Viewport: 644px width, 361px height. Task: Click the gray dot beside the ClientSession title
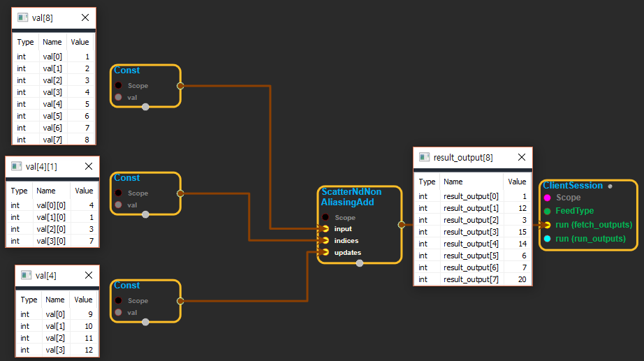[x=610, y=186]
